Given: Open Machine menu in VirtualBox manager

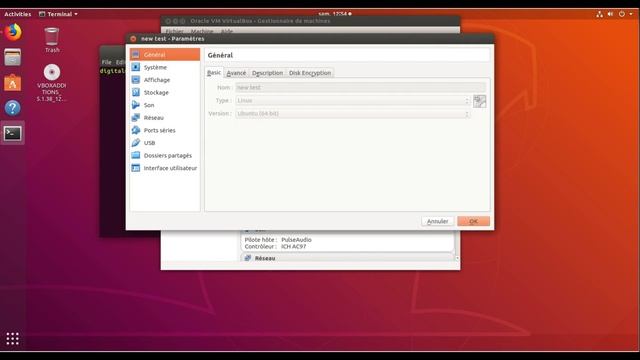Looking at the screenshot, I should 202,31.
